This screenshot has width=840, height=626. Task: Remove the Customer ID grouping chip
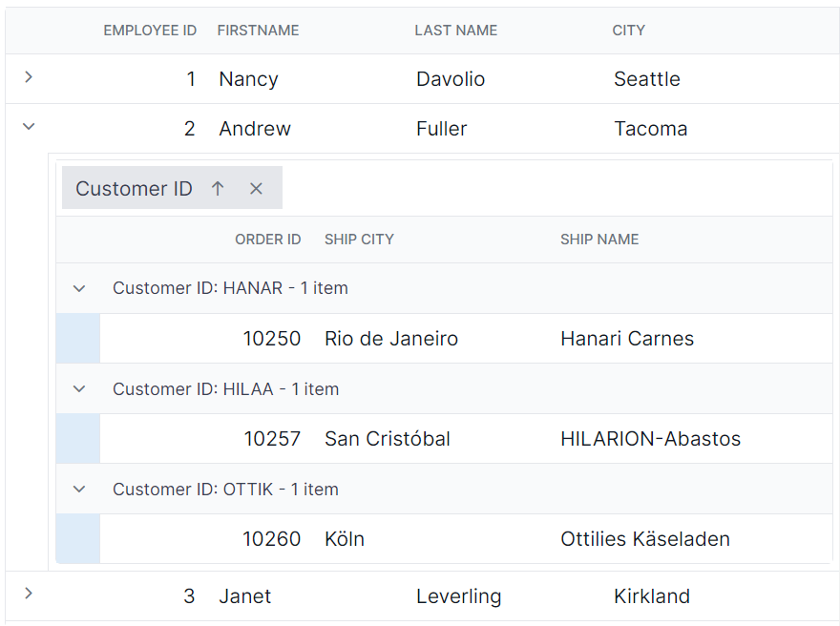(x=256, y=189)
